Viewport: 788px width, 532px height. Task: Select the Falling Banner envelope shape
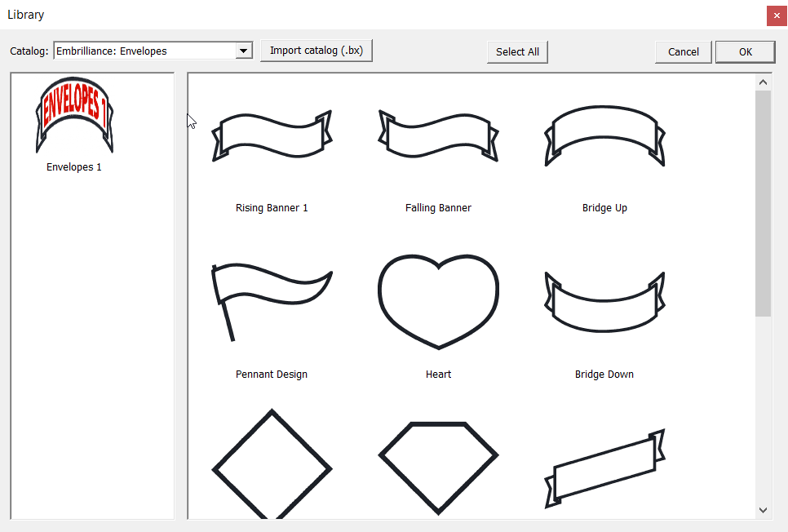pyautogui.click(x=438, y=135)
